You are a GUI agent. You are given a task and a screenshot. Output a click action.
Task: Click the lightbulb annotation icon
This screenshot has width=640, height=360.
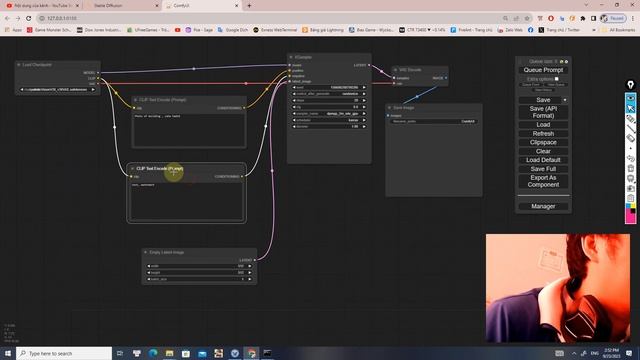pyautogui.click(x=631, y=85)
